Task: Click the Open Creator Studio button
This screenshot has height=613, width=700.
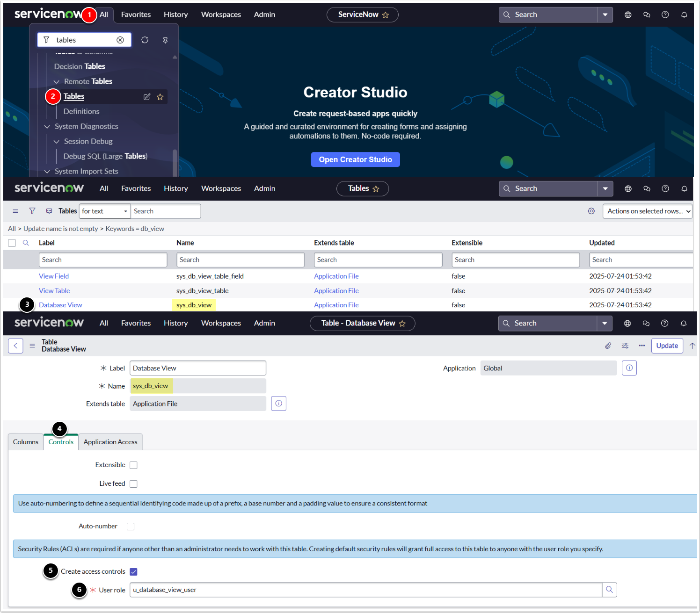Action: click(x=356, y=159)
